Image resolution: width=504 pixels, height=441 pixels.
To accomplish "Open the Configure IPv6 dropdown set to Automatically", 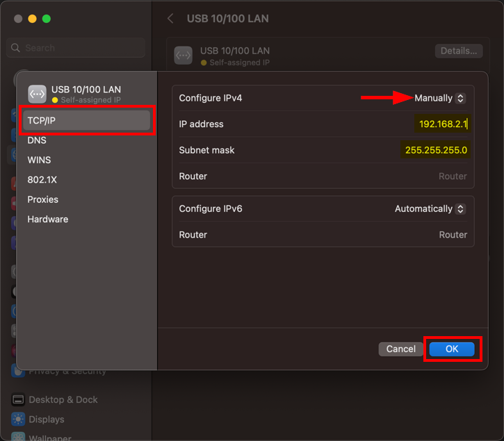I will pos(430,209).
